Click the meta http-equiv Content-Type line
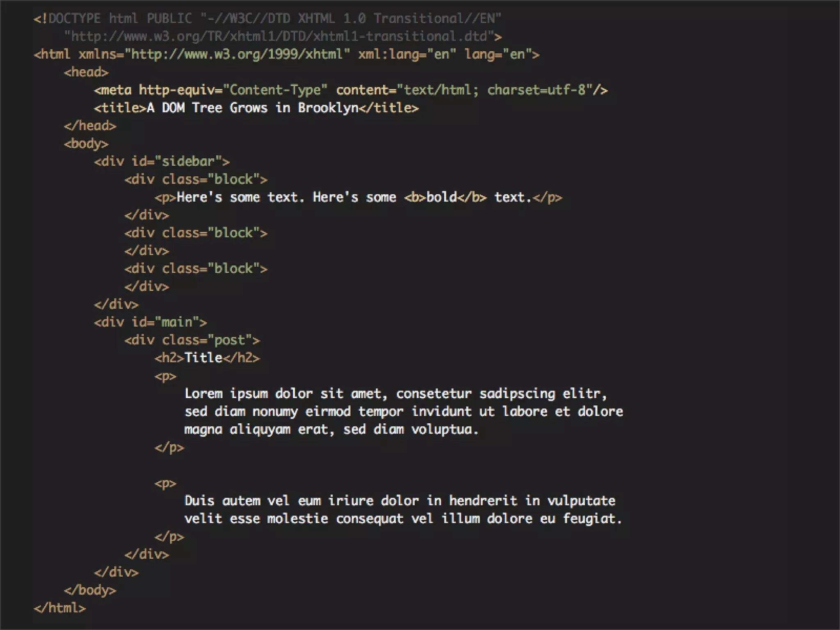This screenshot has height=630, width=840. click(351, 90)
